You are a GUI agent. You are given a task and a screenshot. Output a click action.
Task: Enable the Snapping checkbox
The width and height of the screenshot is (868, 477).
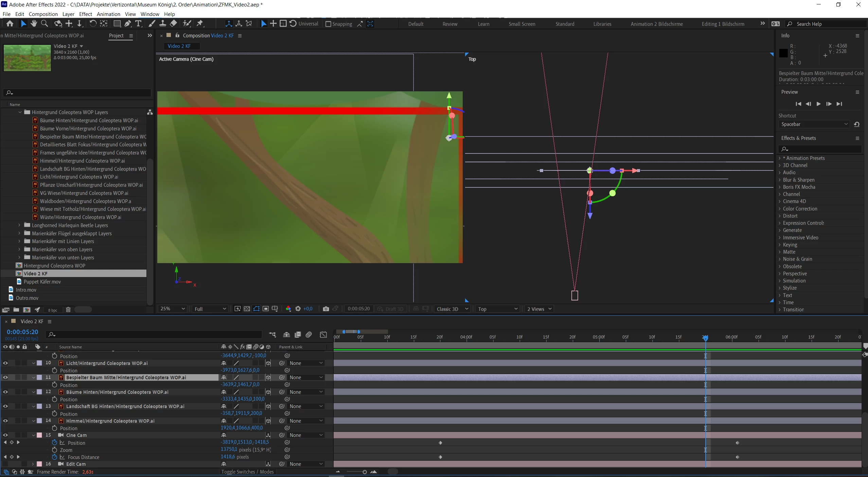pos(328,24)
